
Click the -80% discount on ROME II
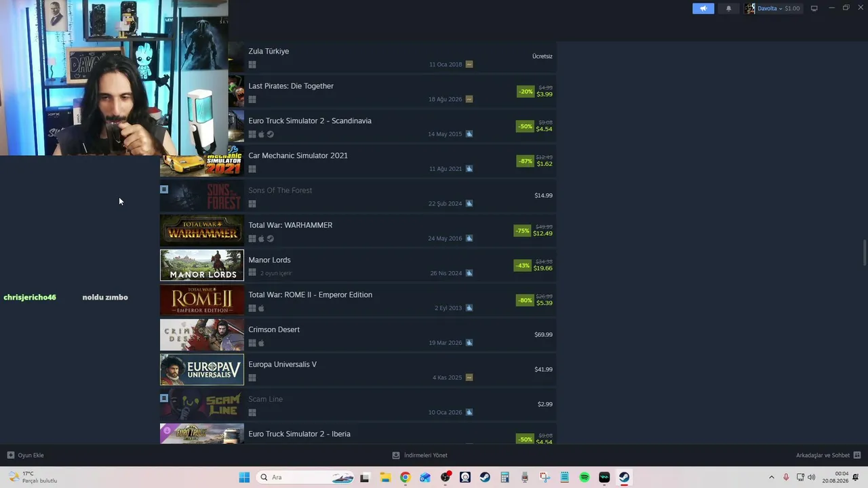pos(525,300)
